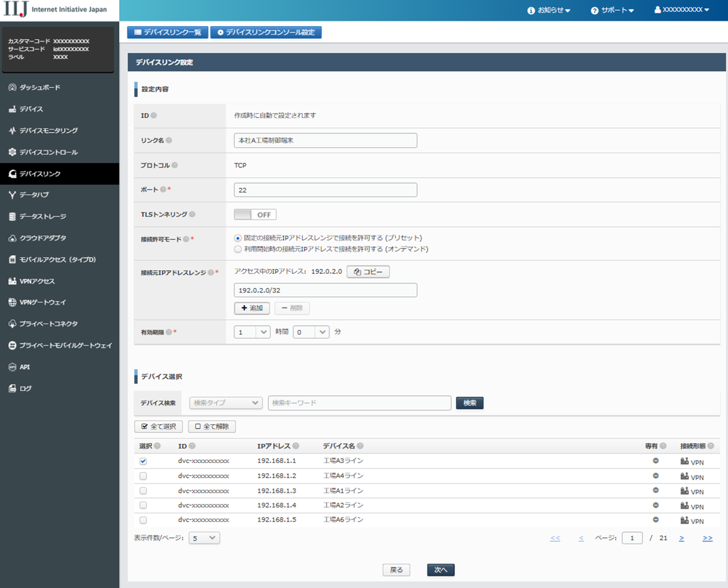Click the Device Monitoring pulse icon

click(x=13, y=131)
